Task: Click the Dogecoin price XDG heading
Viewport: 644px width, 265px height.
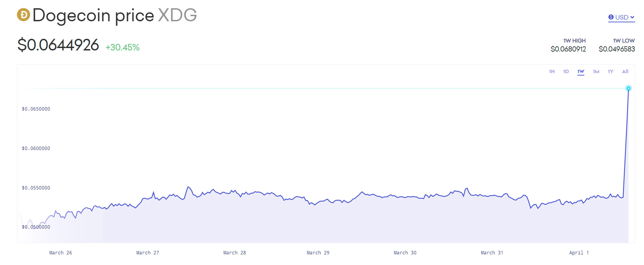Action: point(114,15)
